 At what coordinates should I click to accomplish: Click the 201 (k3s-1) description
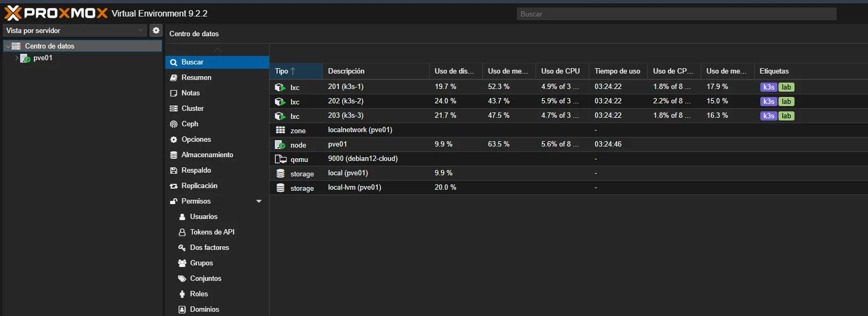(346, 87)
